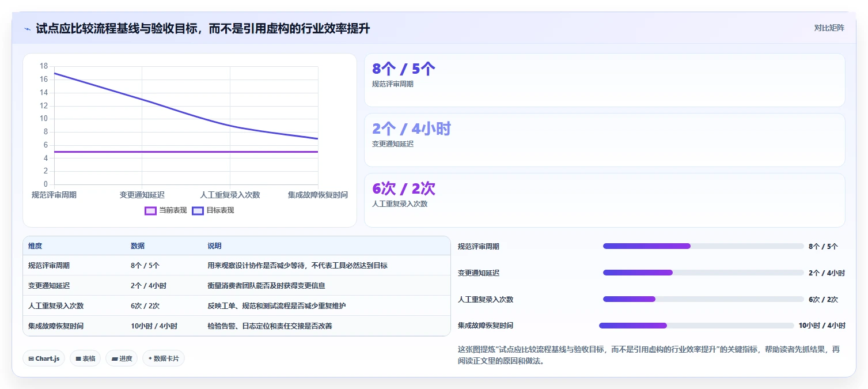Select the 表格 chip

(x=85, y=358)
